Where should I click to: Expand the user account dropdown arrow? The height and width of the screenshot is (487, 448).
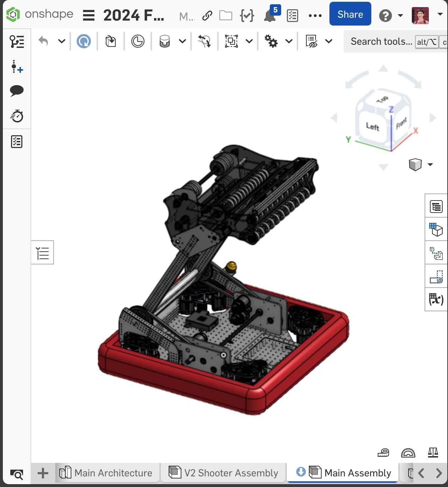tap(440, 14)
